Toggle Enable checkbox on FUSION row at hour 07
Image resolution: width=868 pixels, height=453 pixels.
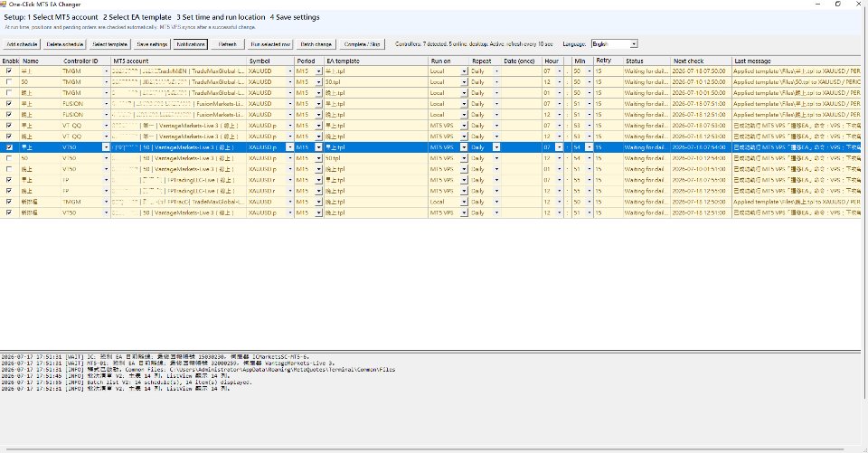point(9,104)
